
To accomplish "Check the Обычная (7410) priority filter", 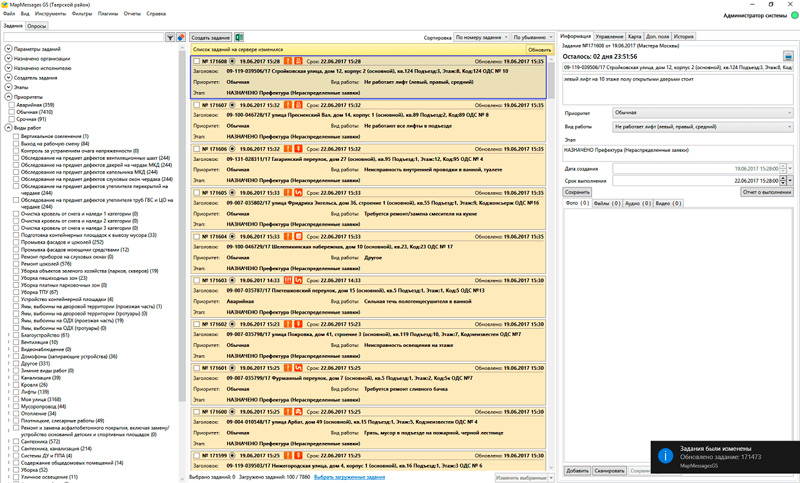I will 11,112.
